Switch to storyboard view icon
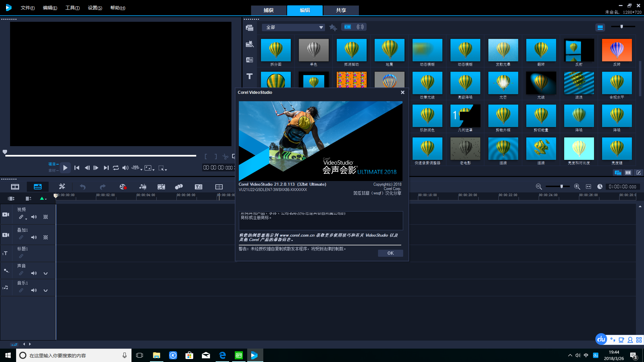 [15, 187]
